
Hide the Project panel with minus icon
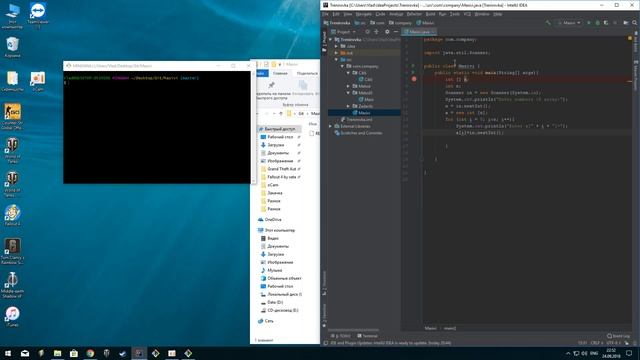396,31
